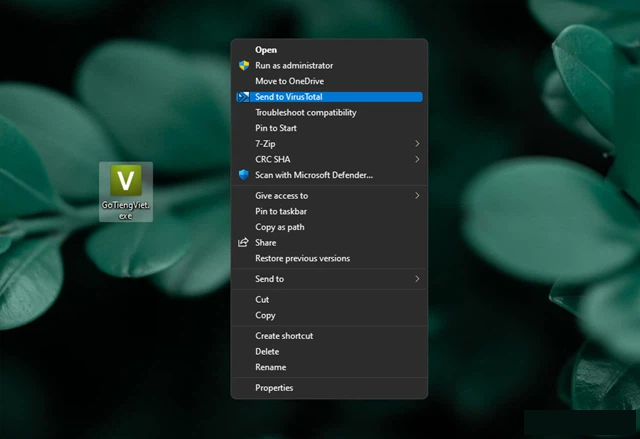The image size is (640, 439).
Task: Choose Open from the context menu
Action: click(329, 50)
